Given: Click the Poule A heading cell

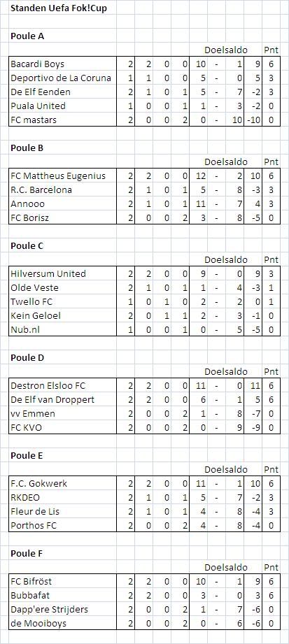Looking at the screenshot, I should click(27, 36).
